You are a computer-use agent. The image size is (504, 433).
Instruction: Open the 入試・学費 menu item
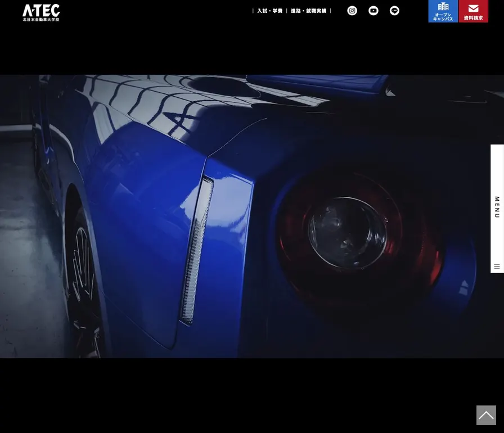pos(269,11)
